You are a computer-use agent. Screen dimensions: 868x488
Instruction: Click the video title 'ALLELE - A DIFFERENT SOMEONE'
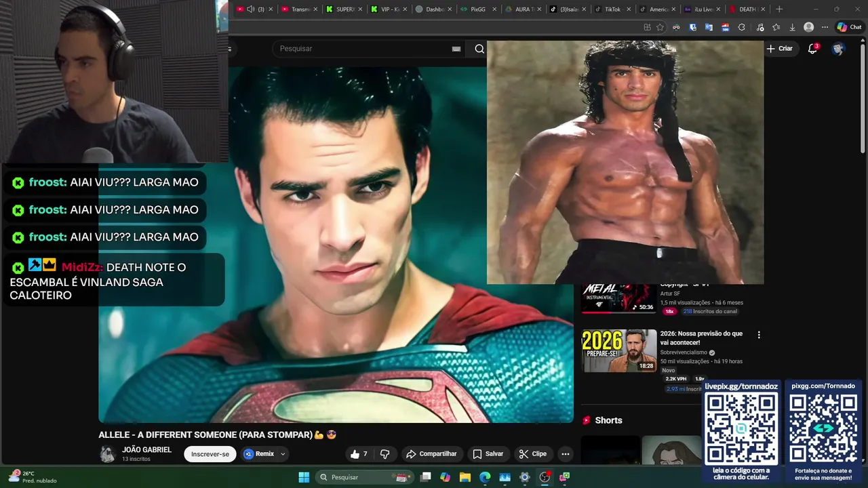(x=206, y=435)
